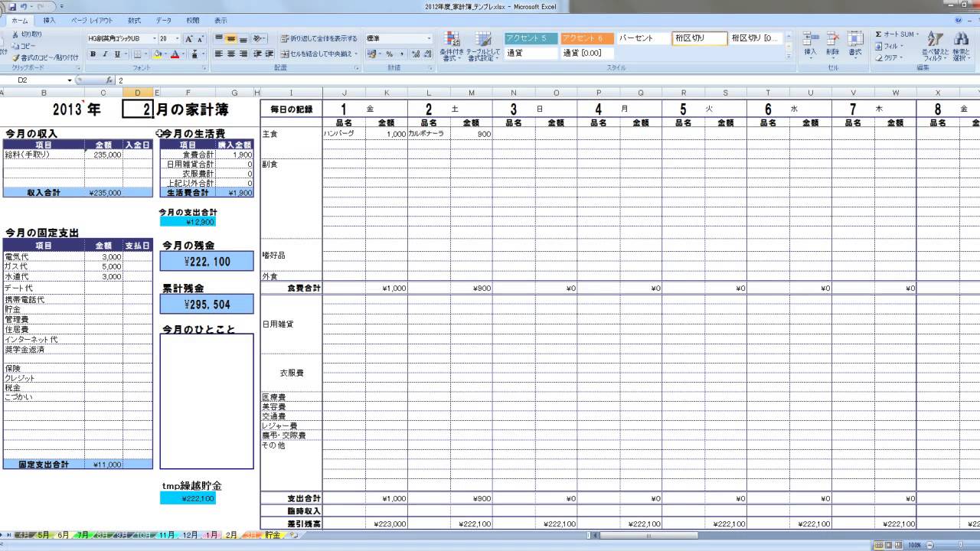Click the decrease indent icon
This screenshot has height=551, width=980.
click(x=257, y=54)
